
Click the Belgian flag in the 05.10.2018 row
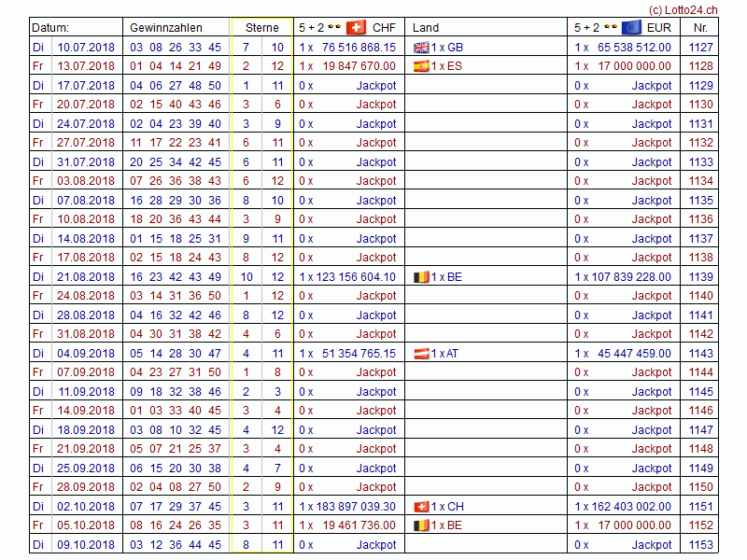pos(421,525)
